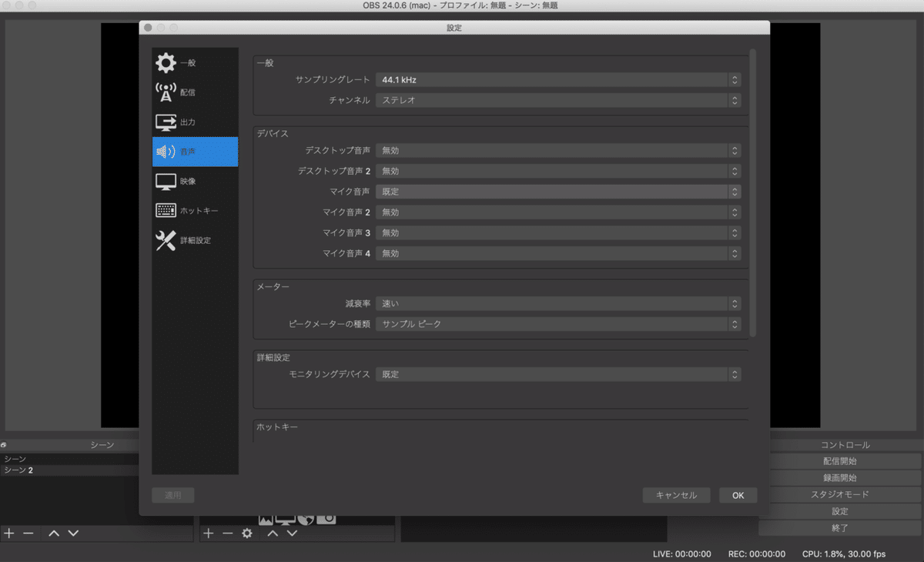This screenshot has width=924, height=562.
Task: Open the マイク音声 dropdown set to 既定
Action: click(x=558, y=192)
